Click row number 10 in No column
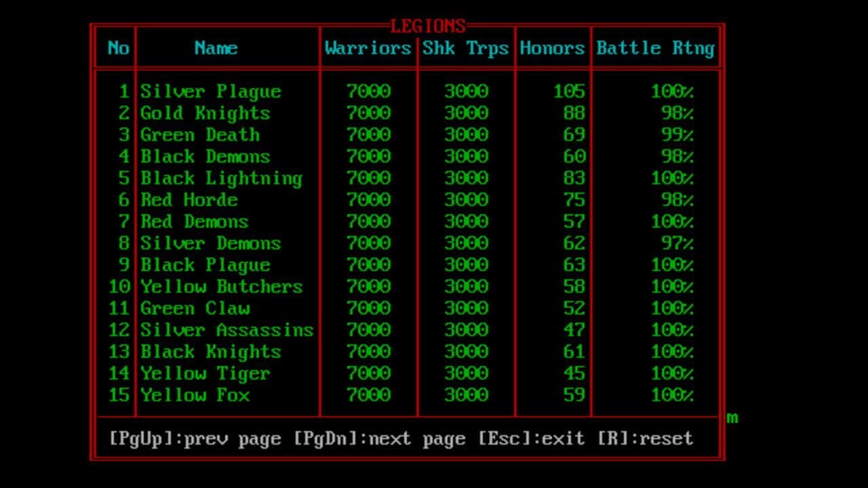Viewport: 868px width, 488px height. pyautogui.click(x=119, y=287)
